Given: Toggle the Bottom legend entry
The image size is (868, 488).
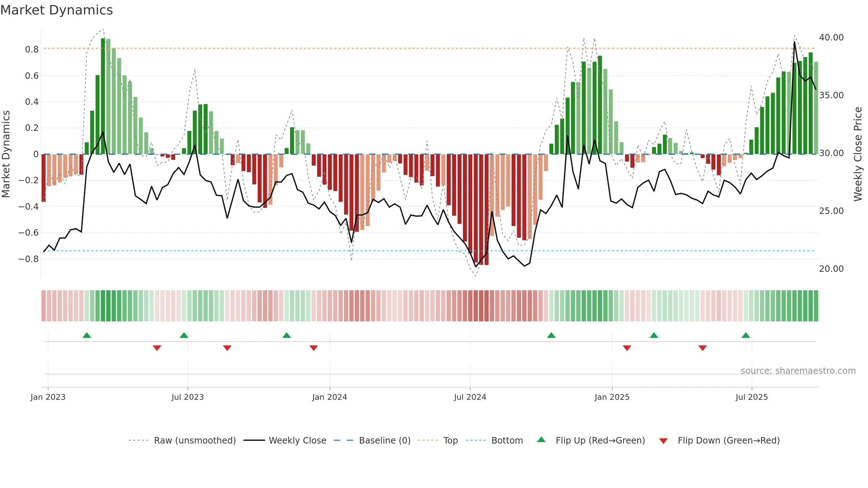Looking at the screenshot, I should (494, 440).
